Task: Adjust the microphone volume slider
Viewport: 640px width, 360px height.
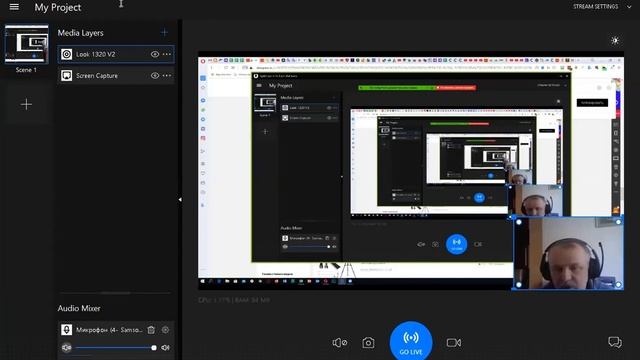Action: 116,348
